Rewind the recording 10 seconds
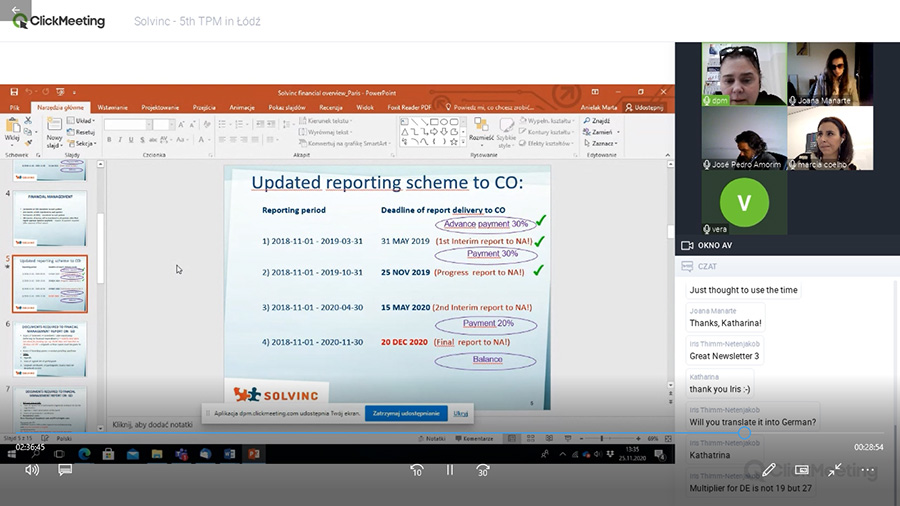Image resolution: width=900 pixels, height=506 pixels. [x=417, y=470]
